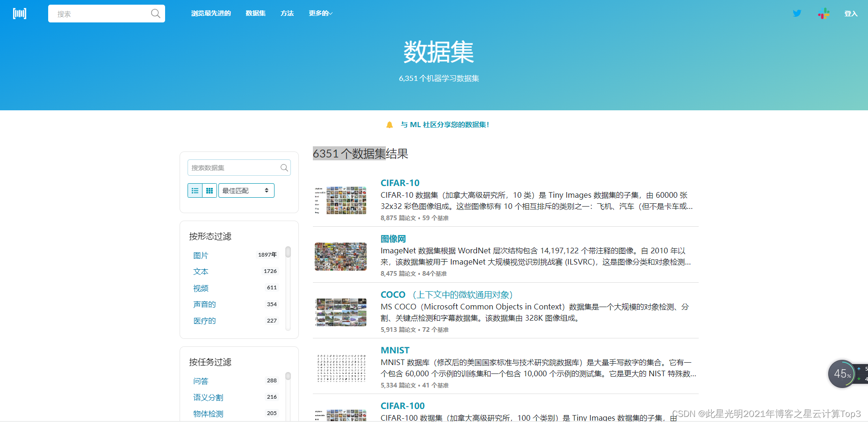The height and width of the screenshot is (423, 868).
Task: Click the 1726 count beside 文本
Action: click(270, 271)
